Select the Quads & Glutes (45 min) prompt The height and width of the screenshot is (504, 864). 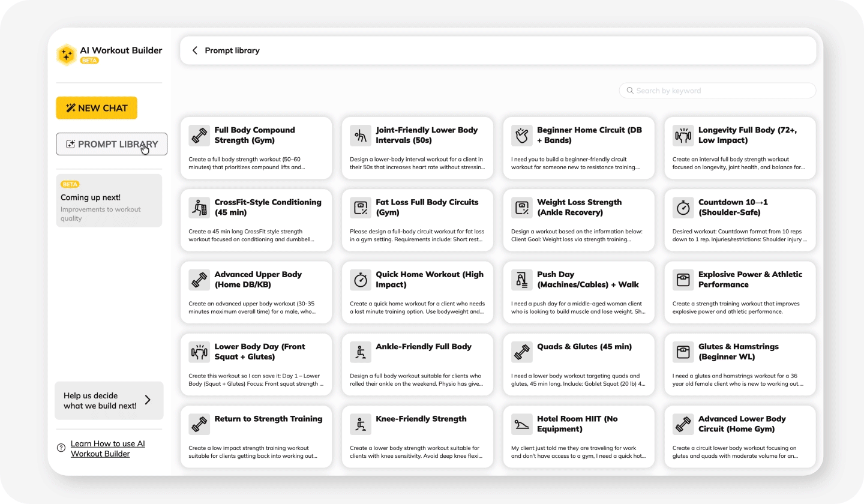click(x=578, y=365)
